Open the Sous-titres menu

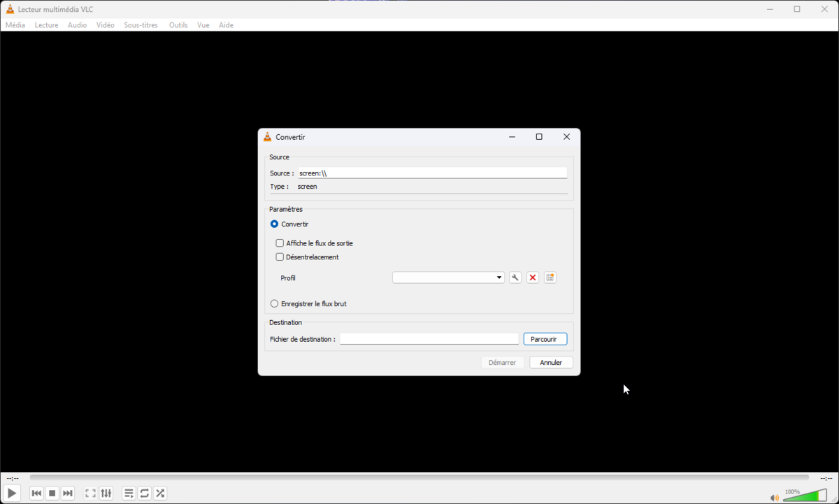(x=141, y=25)
